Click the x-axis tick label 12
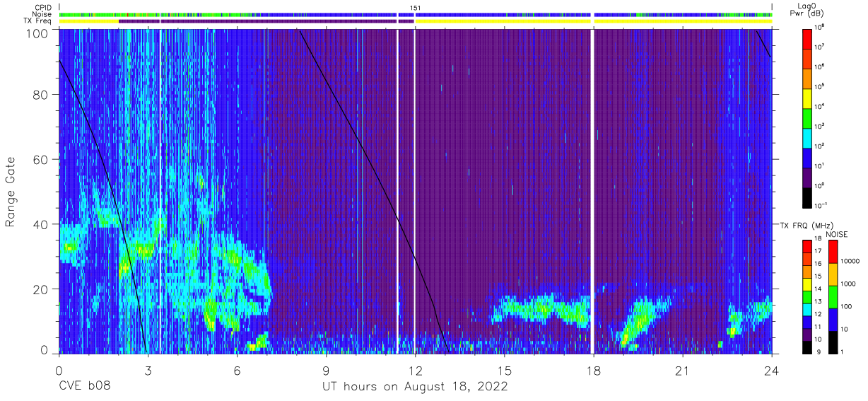868x401 pixels. click(415, 371)
